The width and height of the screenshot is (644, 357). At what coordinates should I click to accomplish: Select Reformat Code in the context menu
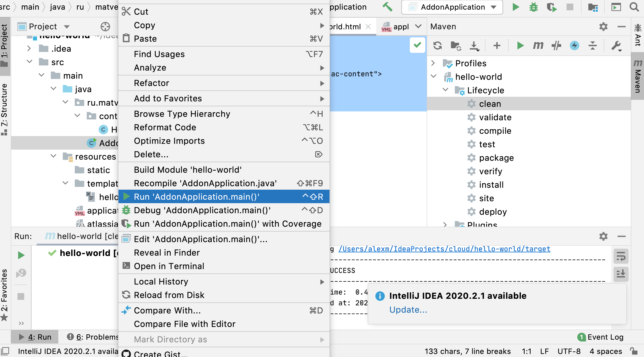coord(224,127)
